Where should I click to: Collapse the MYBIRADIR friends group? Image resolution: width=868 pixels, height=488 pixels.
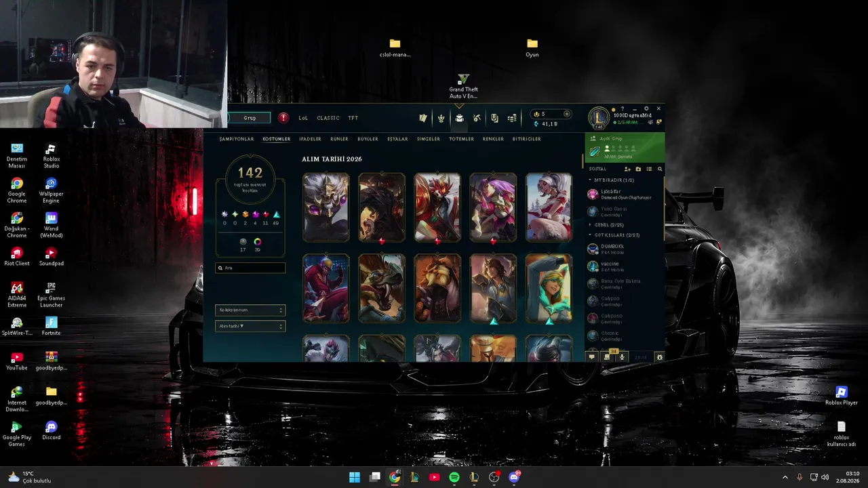(x=612, y=180)
